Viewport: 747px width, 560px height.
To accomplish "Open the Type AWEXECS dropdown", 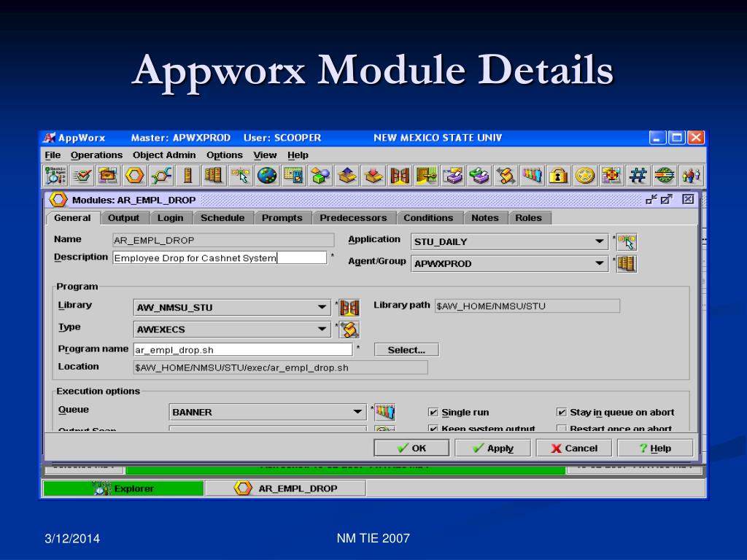I will (x=232, y=330).
